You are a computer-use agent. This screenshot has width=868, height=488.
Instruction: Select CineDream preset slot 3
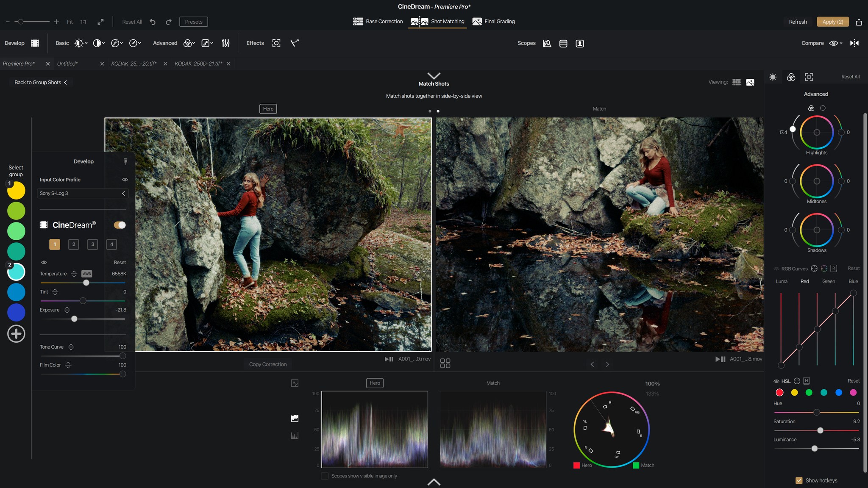click(92, 244)
